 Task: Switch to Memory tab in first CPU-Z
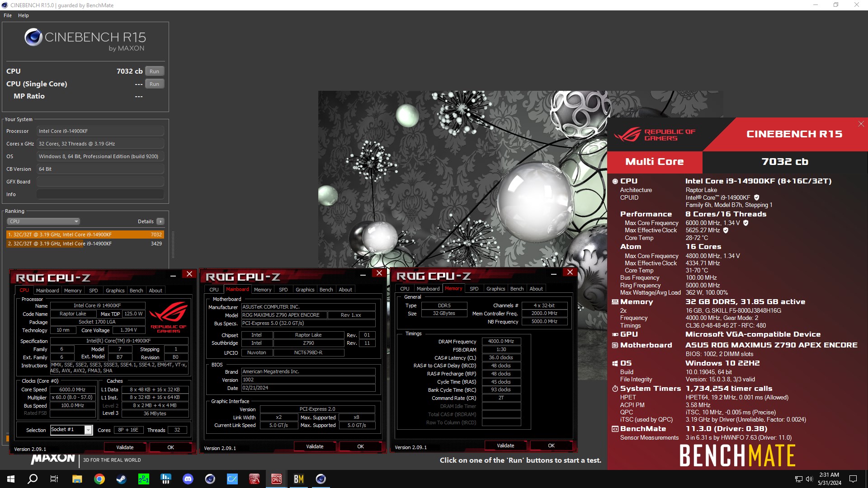coord(73,291)
